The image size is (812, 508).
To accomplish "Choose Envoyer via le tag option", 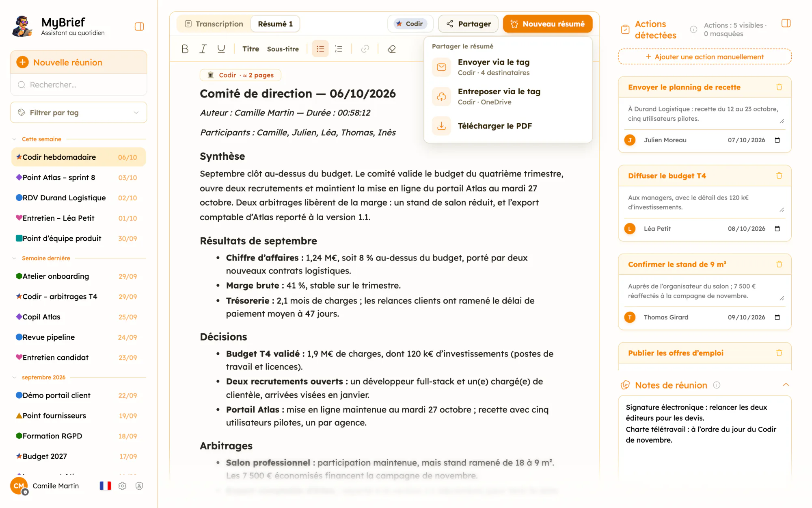I will pyautogui.click(x=508, y=67).
